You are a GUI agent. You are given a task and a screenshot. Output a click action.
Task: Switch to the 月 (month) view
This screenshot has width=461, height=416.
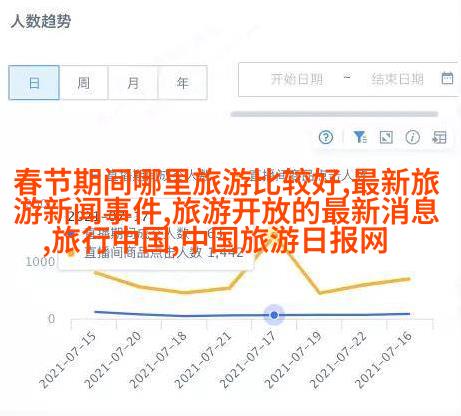coord(133,83)
